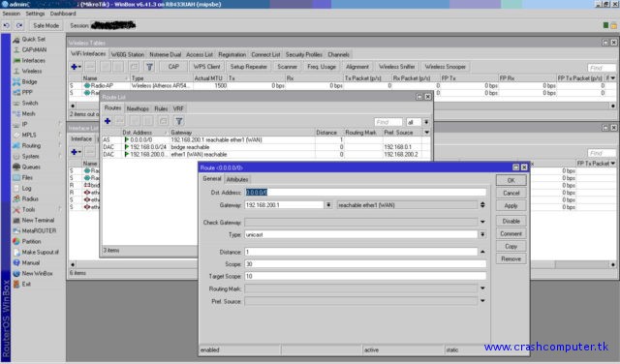This screenshot has height=364, width=620.
Task: Click the redo arrow in main toolbar
Action: point(19,26)
